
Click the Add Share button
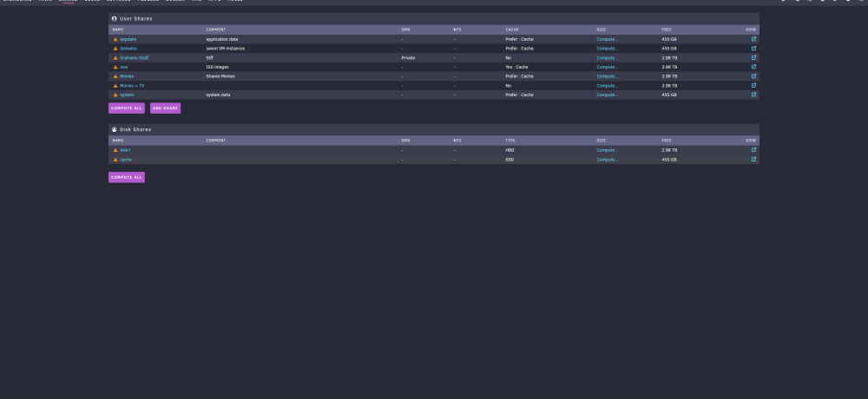[166, 108]
